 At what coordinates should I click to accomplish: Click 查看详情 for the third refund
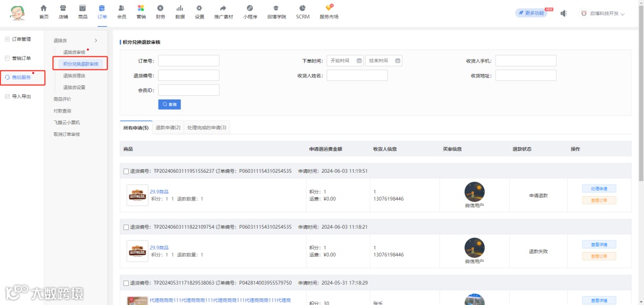click(x=599, y=300)
